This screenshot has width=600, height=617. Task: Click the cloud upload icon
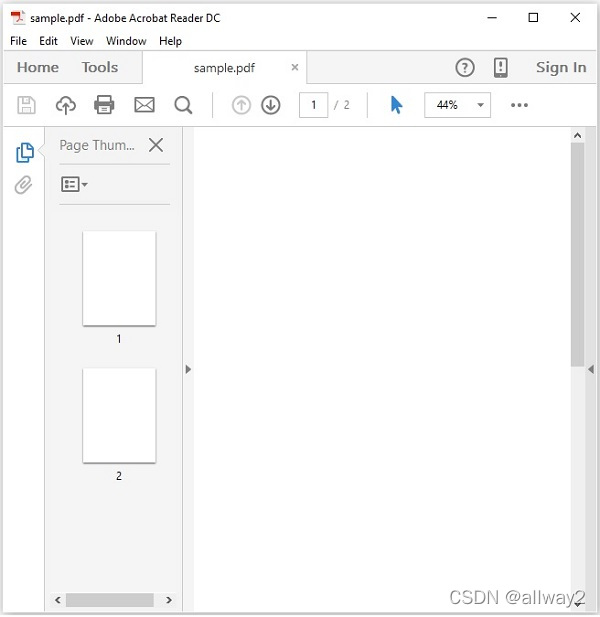click(x=65, y=105)
